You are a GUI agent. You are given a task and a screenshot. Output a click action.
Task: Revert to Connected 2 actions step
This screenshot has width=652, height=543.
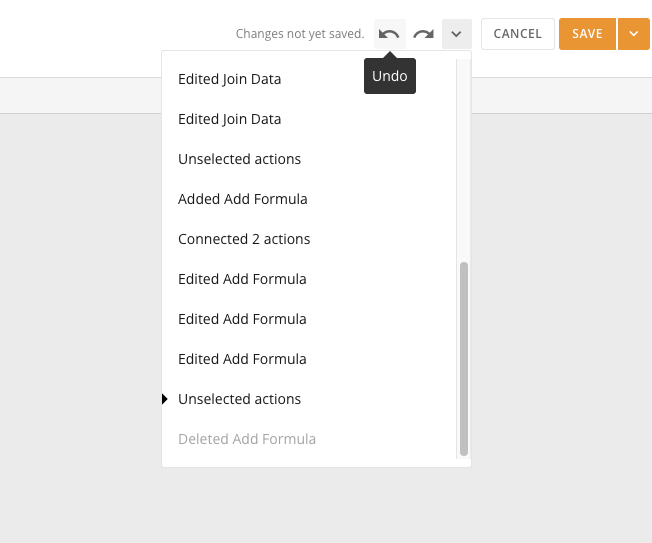click(244, 239)
